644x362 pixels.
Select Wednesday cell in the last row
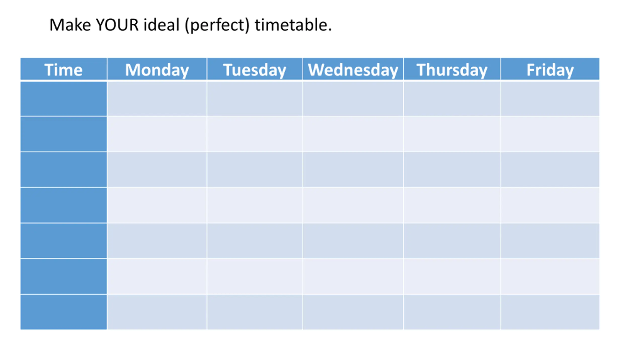pos(353,312)
